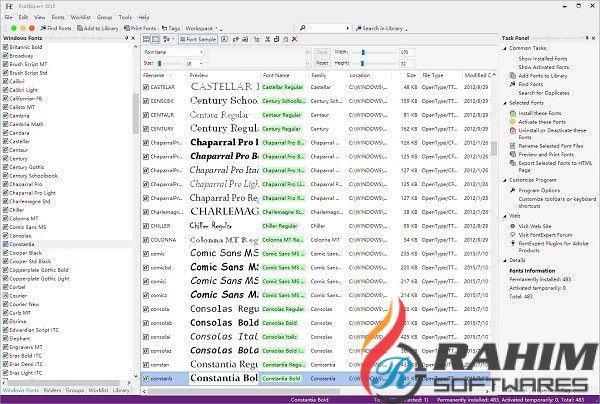Click Add to Library toolbar button
The height and width of the screenshot is (404, 600).
98,28
